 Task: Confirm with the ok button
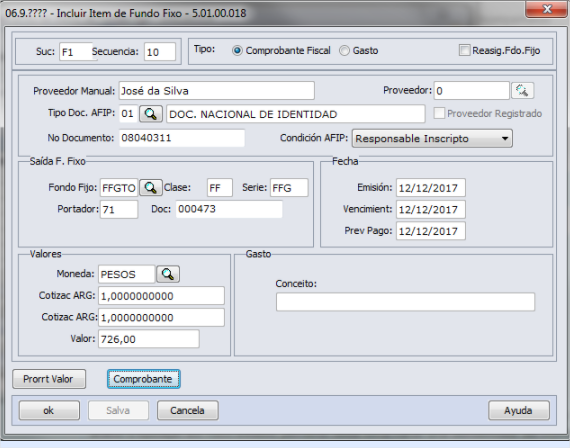(x=49, y=411)
